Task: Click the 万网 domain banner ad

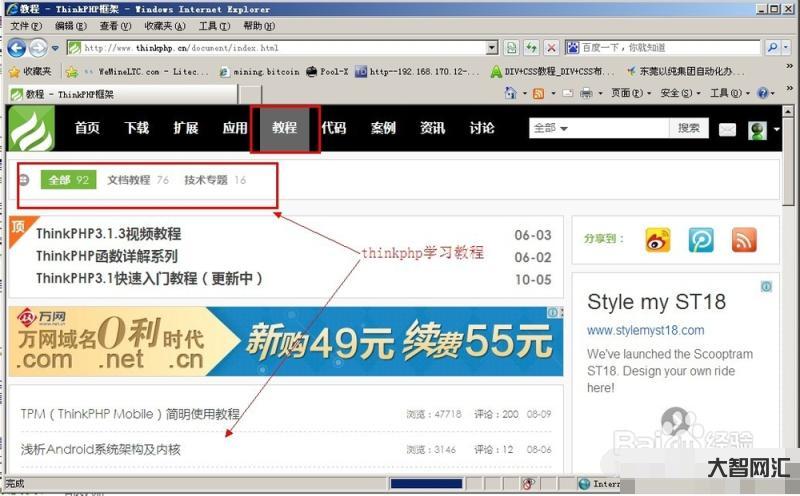Action: click(286, 341)
